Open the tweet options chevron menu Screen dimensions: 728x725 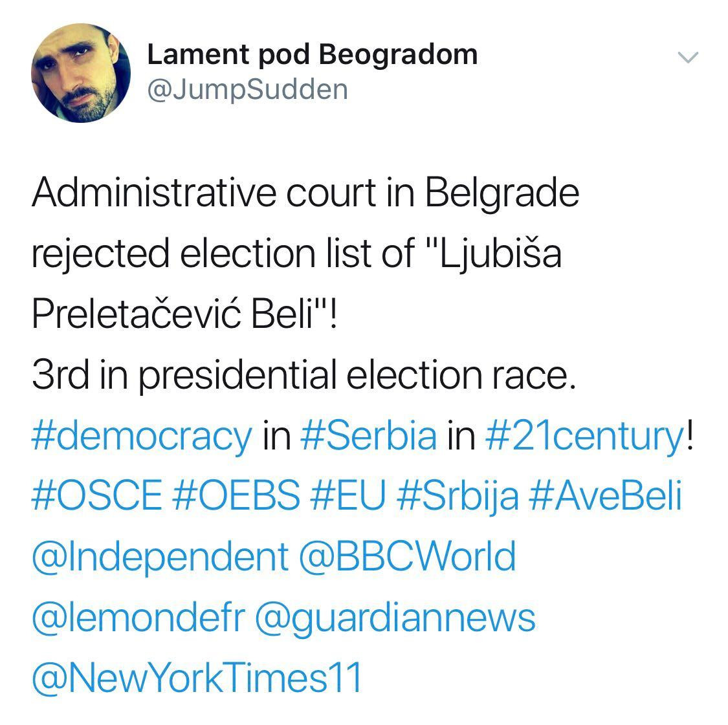[688, 58]
